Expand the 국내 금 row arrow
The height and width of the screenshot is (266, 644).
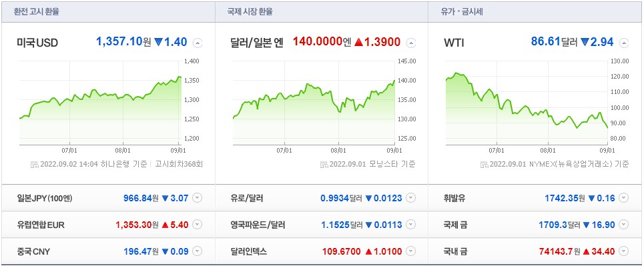coord(624,251)
